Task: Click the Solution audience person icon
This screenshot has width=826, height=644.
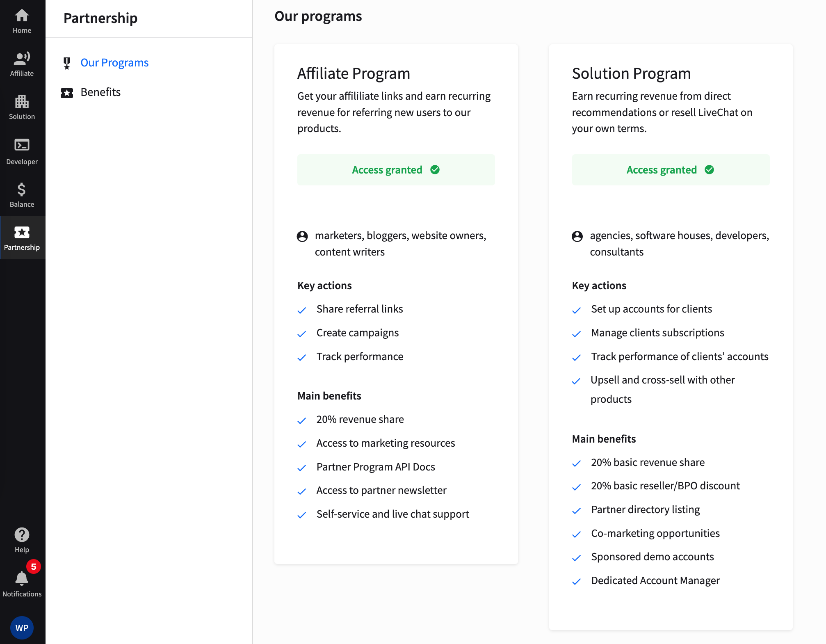Action: 577,236
